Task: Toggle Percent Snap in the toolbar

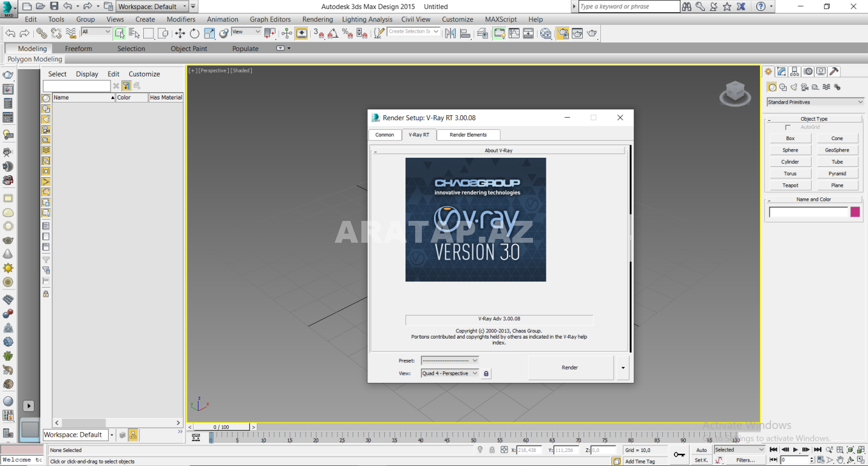Action: pos(348,33)
